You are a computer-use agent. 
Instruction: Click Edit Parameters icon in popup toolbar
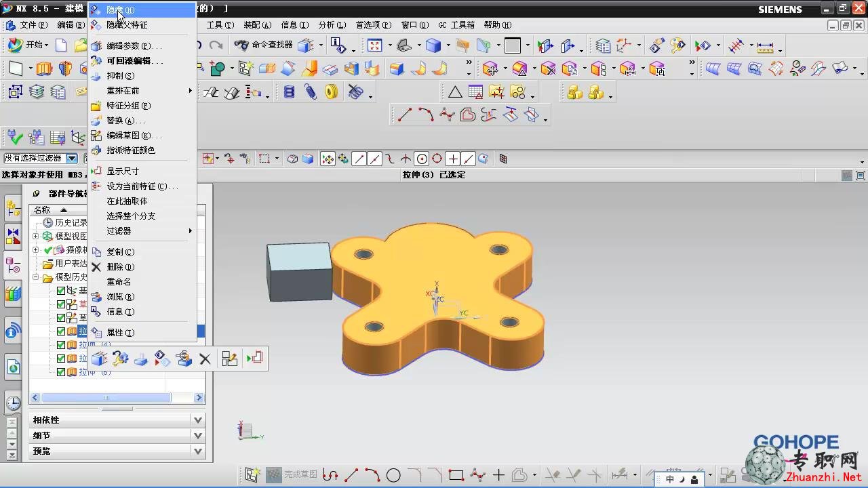pyautogui.click(x=100, y=359)
